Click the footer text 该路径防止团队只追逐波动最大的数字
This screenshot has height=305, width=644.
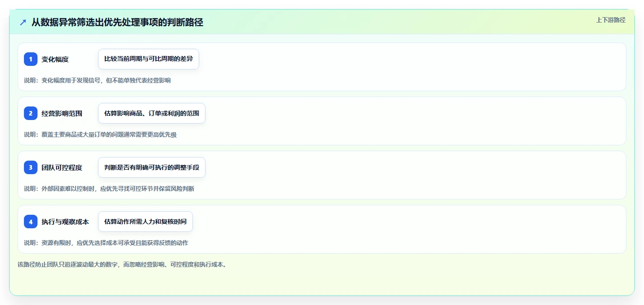[122, 264]
